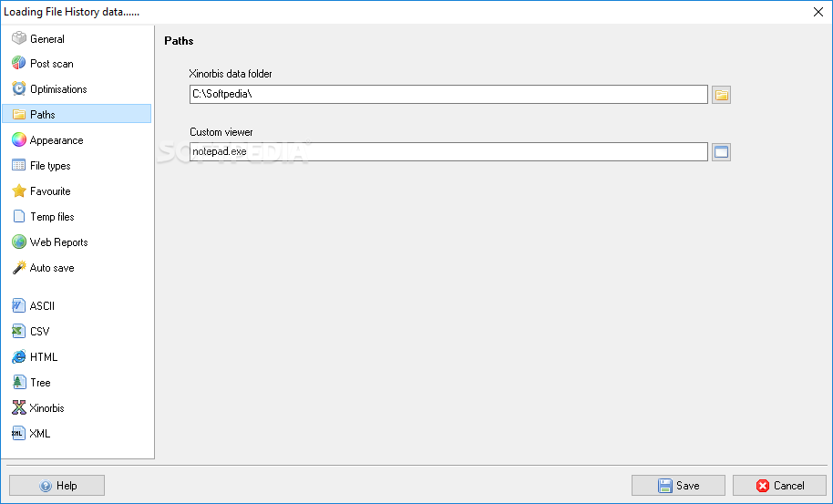This screenshot has width=833, height=504.
Task: Click the Favourite star icon
Action: [19, 190]
